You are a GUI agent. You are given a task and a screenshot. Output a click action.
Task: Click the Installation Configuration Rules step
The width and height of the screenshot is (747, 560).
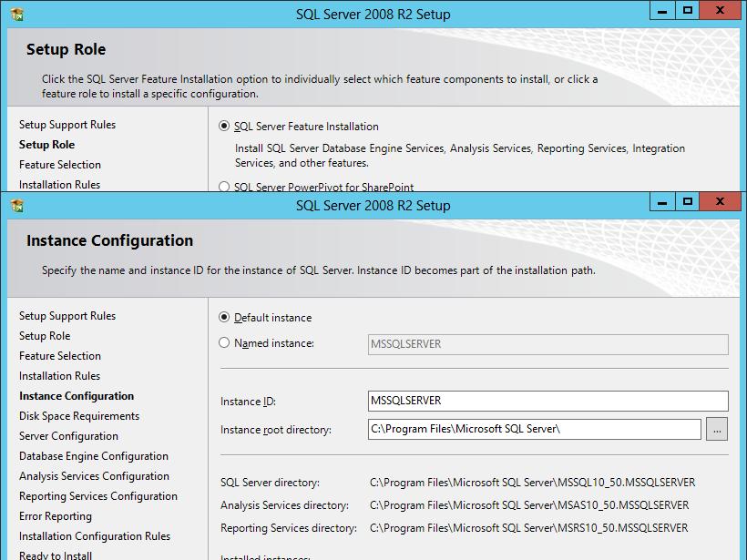(x=95, y=536)
